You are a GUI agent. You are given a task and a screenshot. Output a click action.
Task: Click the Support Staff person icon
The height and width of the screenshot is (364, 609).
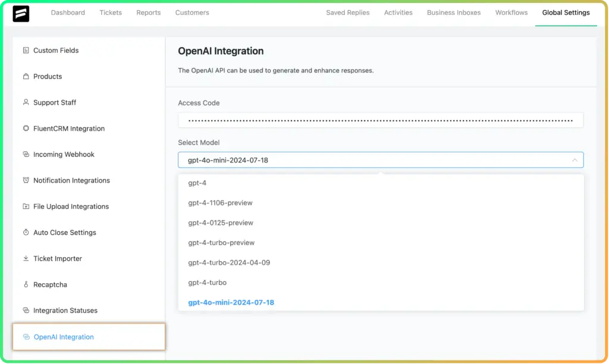(26, 102)
